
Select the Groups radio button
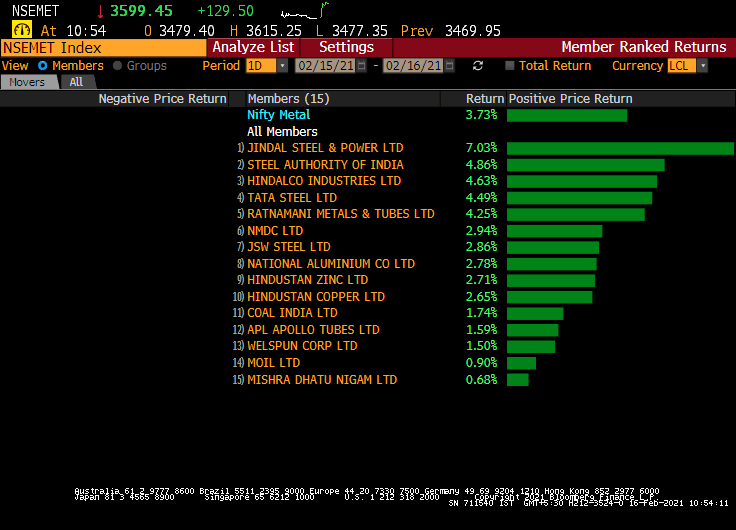pyautogui.click(x=118, y=66)
